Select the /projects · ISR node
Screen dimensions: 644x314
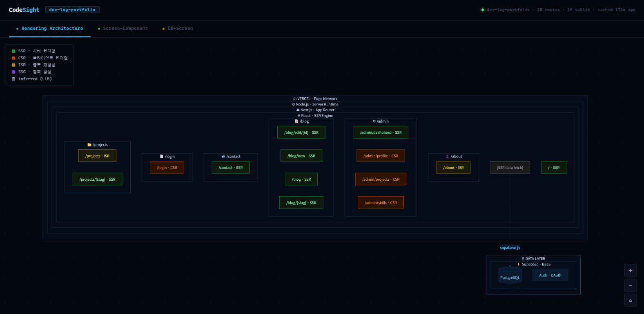pyautogui.click(x=97, y=156)
